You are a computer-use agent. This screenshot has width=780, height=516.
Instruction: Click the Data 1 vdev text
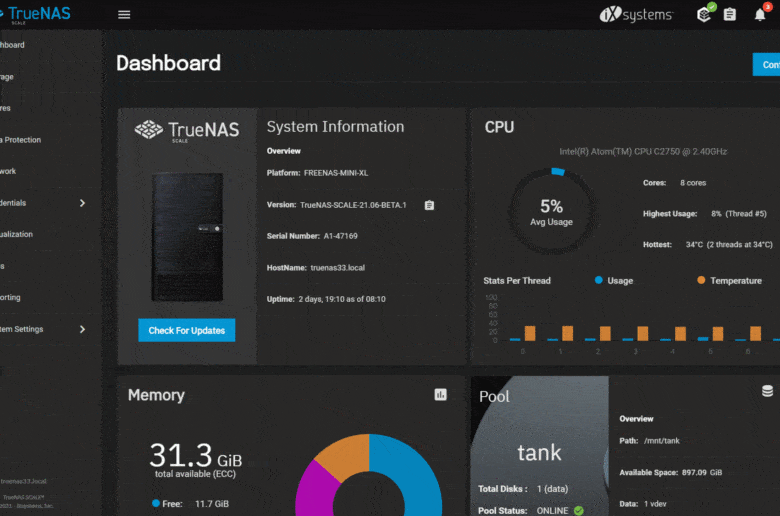coord(643,504)
